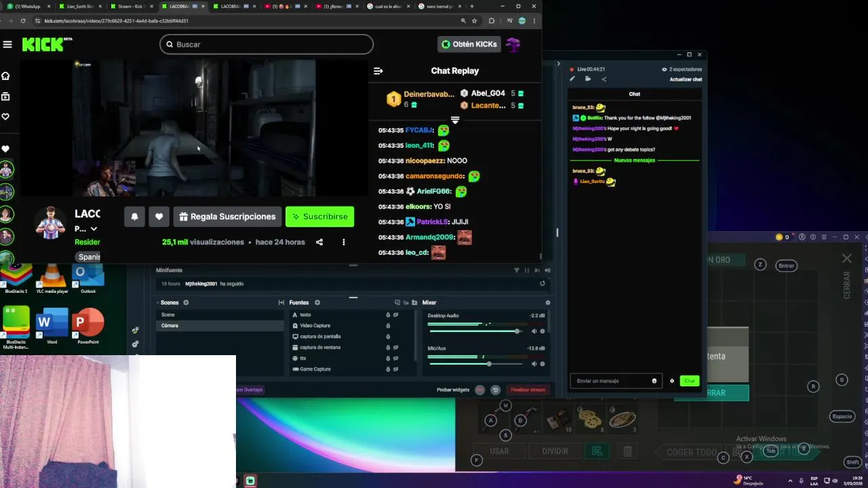Click the filled heart icon in Kick sidebar

[5, 148]
